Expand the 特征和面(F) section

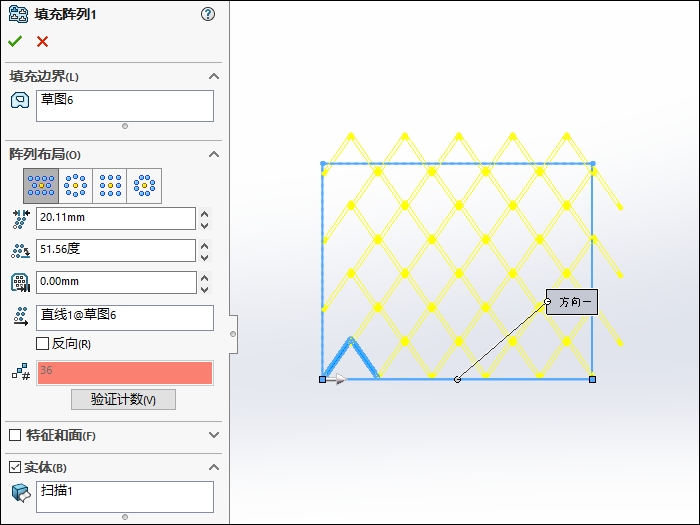214,435
